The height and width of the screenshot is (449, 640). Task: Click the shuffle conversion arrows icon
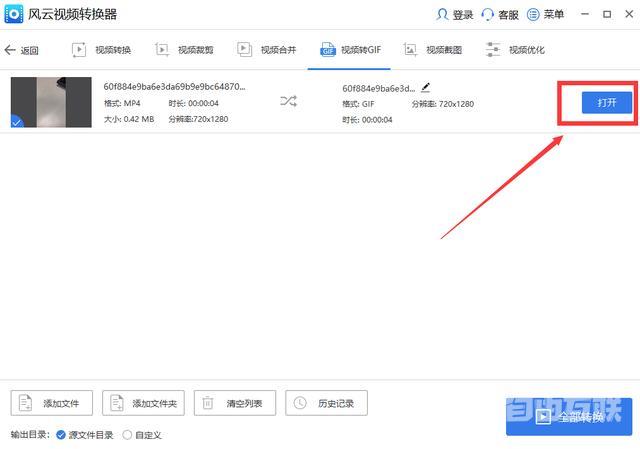tap(289, 101)
